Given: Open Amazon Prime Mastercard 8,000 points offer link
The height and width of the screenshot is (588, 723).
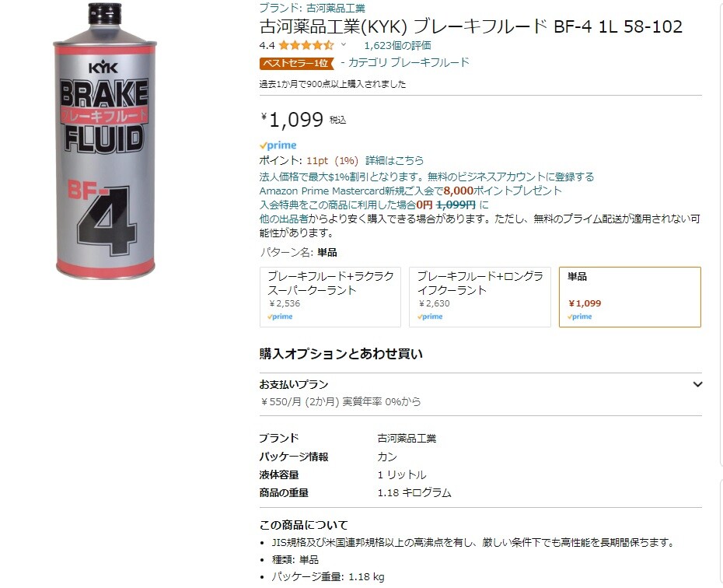Looking at the screenshot, I should [x=410, y=191].
